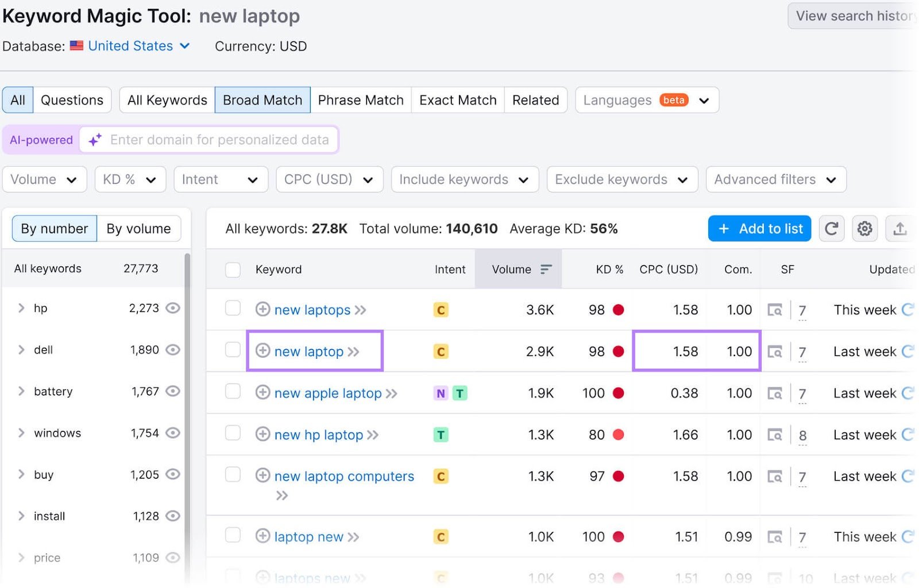Click the export upload icon button

click(899, 229)
